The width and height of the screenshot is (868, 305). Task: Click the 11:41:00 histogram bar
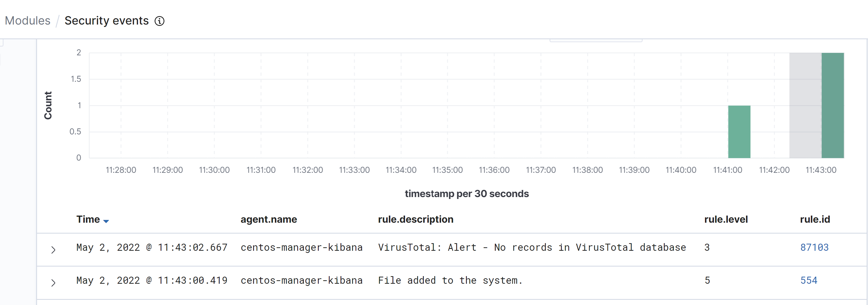[x=739, y=132]
